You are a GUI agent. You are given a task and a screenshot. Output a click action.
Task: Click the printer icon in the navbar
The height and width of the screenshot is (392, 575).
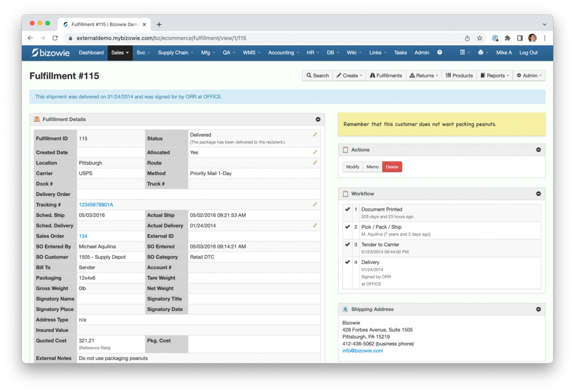click(x=481, y=52)
